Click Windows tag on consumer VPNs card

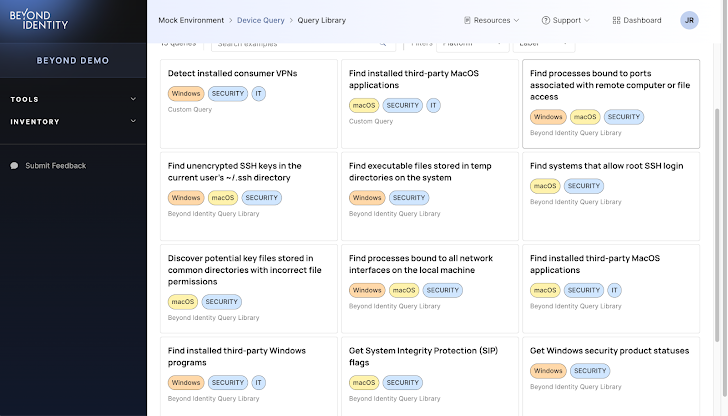[186, 93]
